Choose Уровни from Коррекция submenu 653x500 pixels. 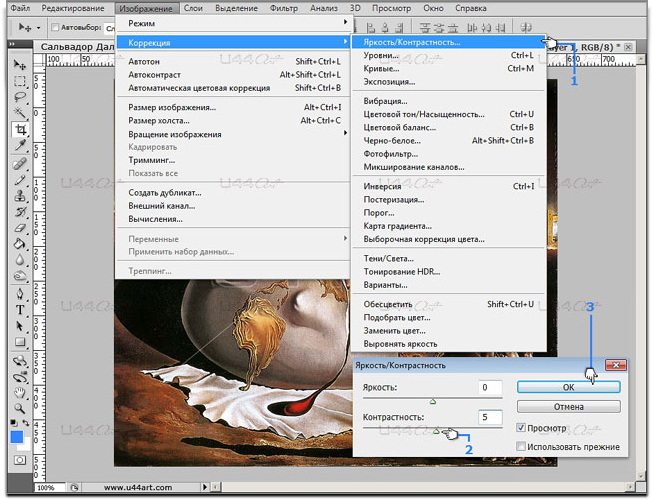click(449, 55)
